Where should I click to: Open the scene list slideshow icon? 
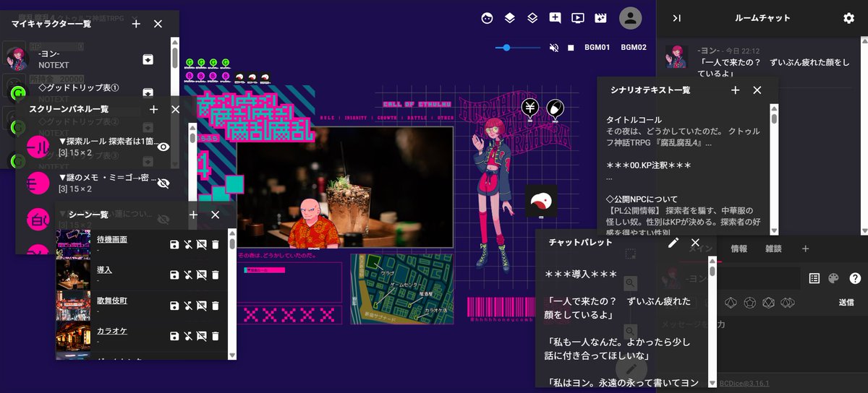(x=577, y=18)
